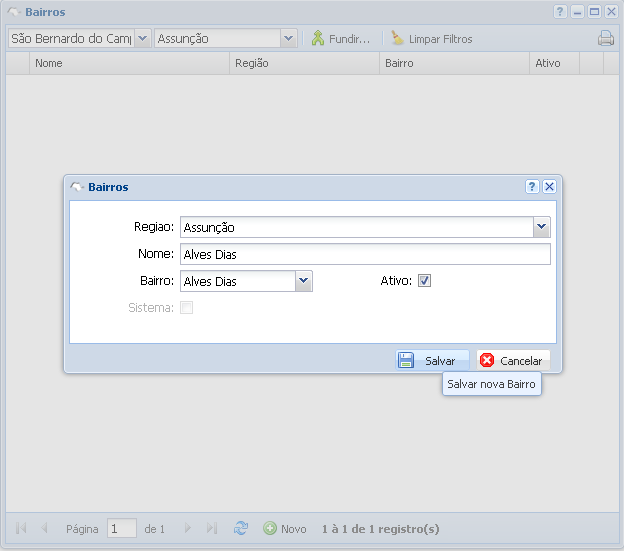Click the Nome text field

pos(365,254)
